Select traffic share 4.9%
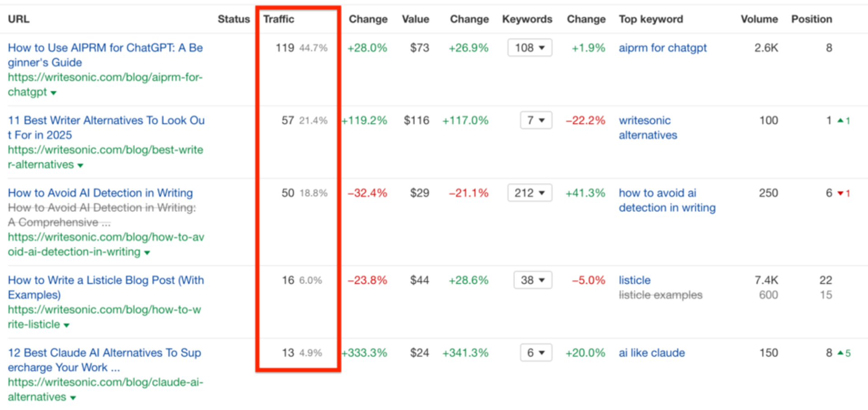868x410 pixels. 311,353
